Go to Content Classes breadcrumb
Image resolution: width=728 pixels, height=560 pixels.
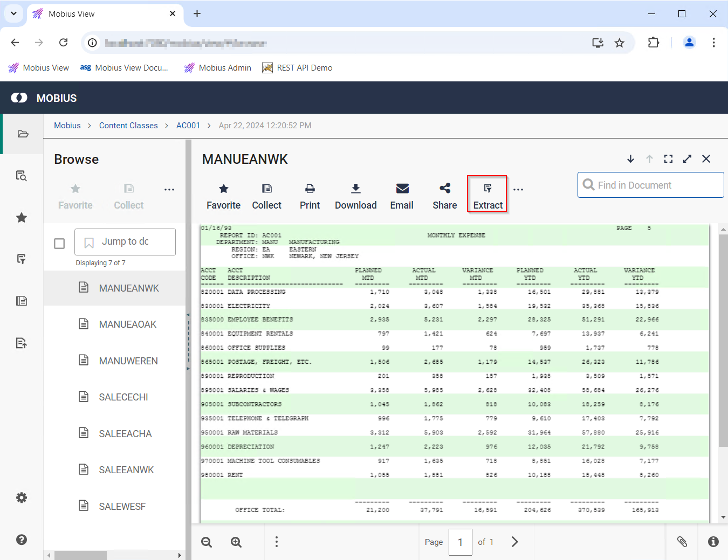pyautogui.click(x=128, y=126)
